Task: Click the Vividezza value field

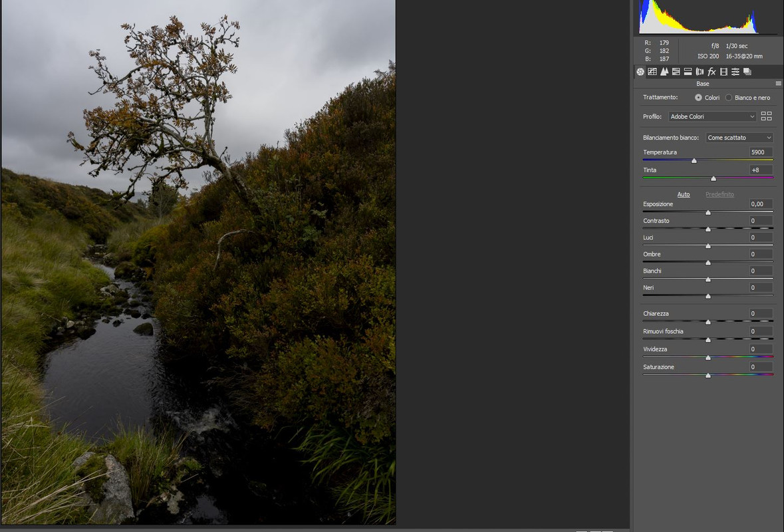Action: pyautogui.click(x=761, y=349)
